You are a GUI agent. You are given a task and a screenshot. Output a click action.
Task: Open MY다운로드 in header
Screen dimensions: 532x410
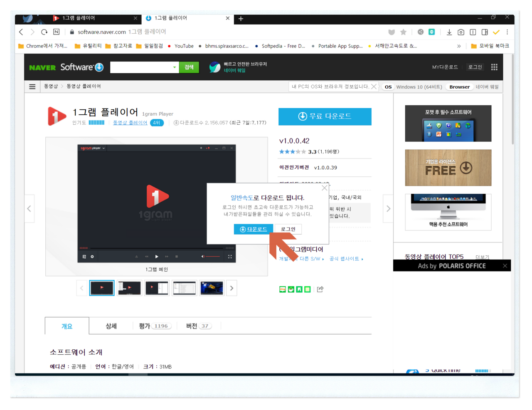coord(445,67)
